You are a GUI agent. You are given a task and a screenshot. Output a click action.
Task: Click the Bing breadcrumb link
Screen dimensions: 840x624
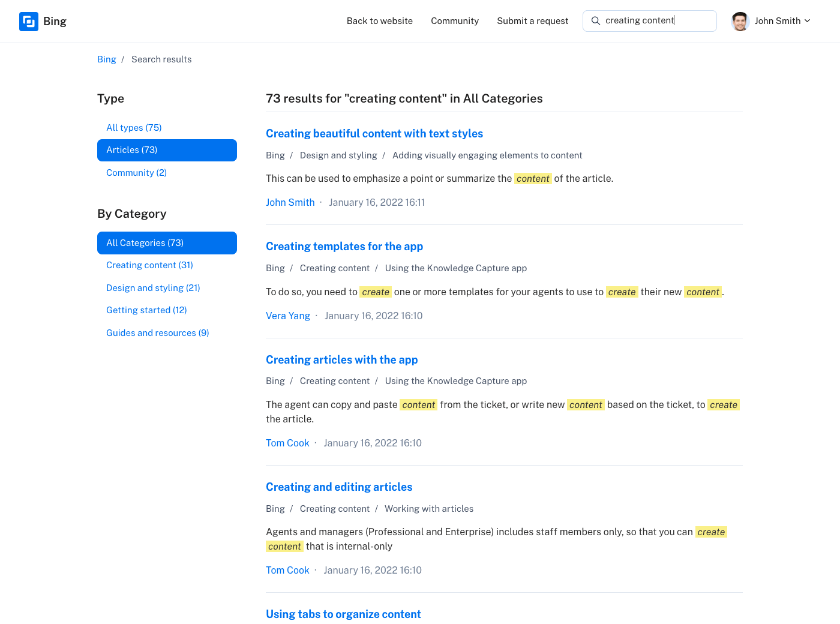(106, 59)
